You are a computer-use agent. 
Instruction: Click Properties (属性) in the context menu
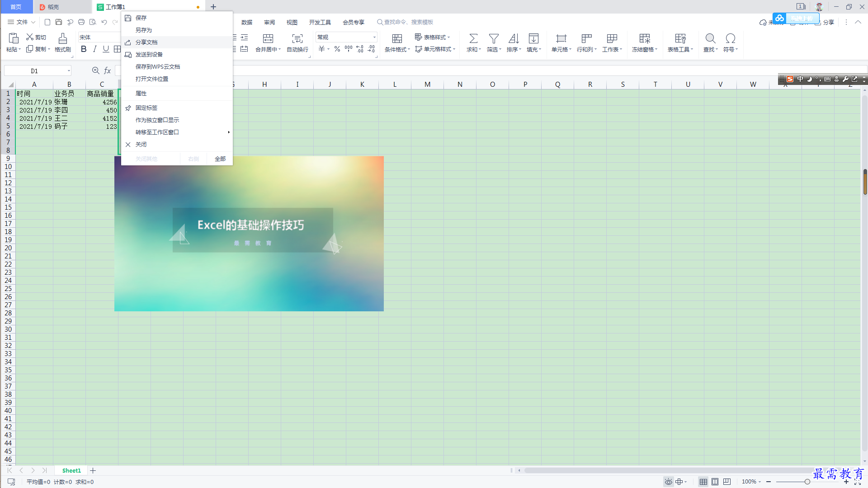tap(177, 93)
